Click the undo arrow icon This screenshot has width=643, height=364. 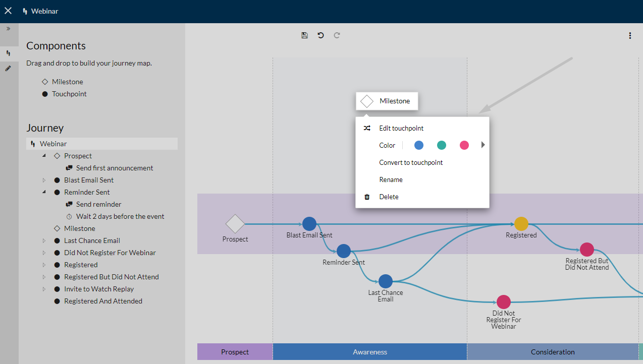[320, 35]
